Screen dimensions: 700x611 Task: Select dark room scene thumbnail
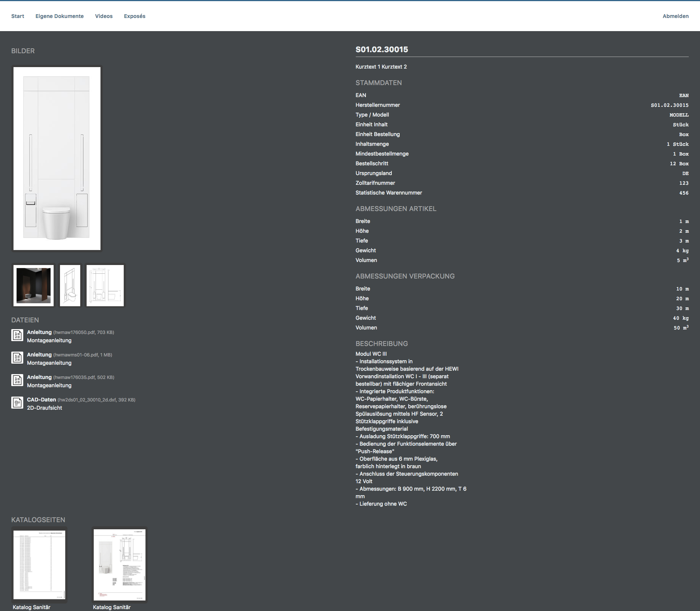(33, 286)
